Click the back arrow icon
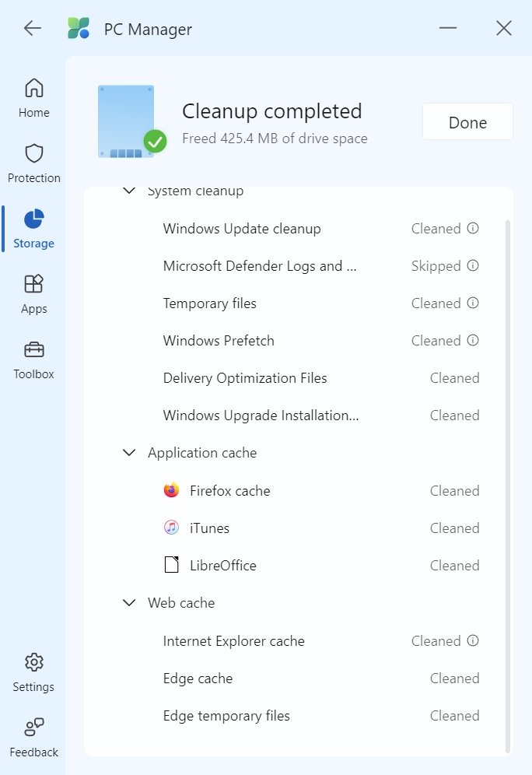532x775 pixels. (32, 29)
